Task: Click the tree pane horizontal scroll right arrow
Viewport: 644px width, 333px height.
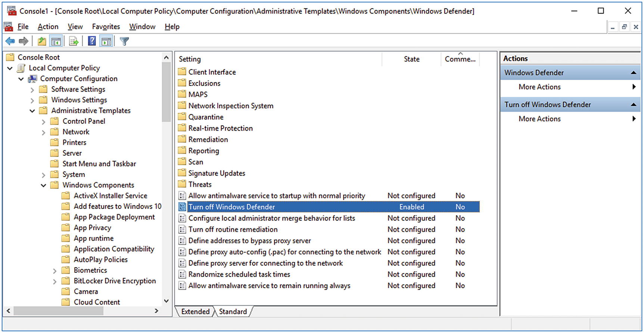Action: pyautogui.click(x=157, y=311)
